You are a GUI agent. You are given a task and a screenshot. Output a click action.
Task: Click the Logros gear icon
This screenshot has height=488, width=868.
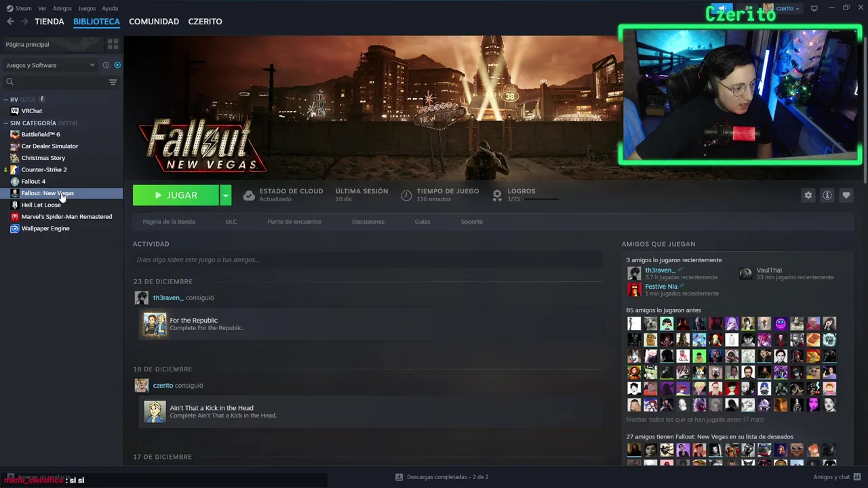(497, 195)
